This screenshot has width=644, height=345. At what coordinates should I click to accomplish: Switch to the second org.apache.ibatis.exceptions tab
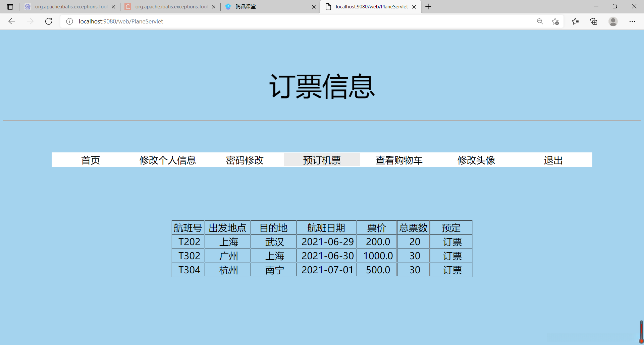(170, 7)
